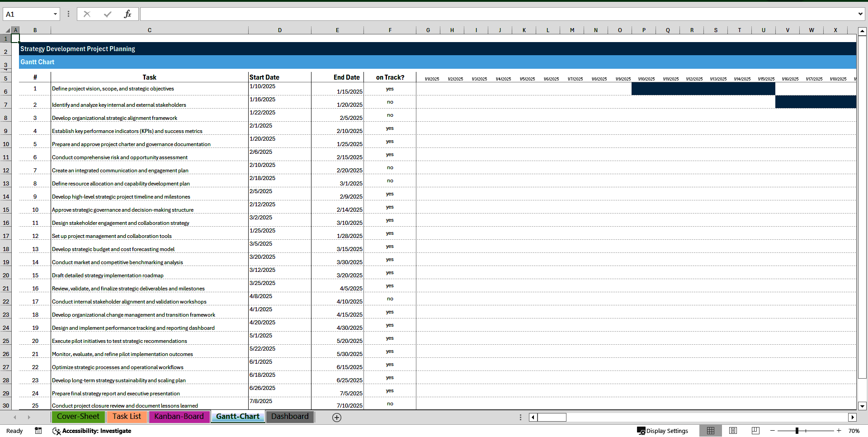
Task: Expand the formula bar with its chevron
Action: coord(860,14)
